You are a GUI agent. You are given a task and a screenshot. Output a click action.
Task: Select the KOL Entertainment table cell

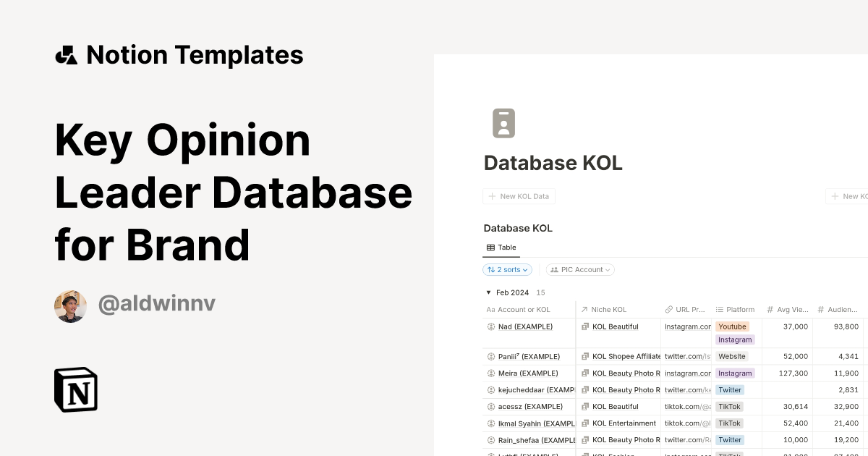click(624, 423)
